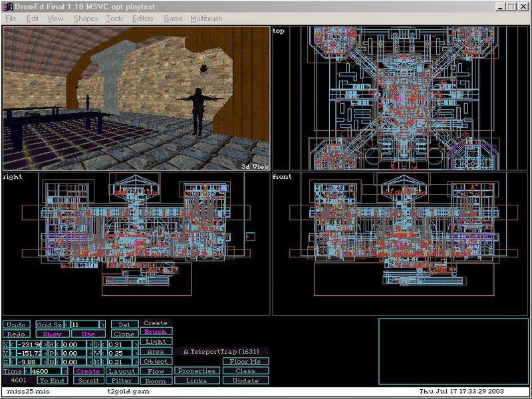Increase the Y position with its right arrow
The width and height of the screenshot is (532, 399).
click(45, 353)
